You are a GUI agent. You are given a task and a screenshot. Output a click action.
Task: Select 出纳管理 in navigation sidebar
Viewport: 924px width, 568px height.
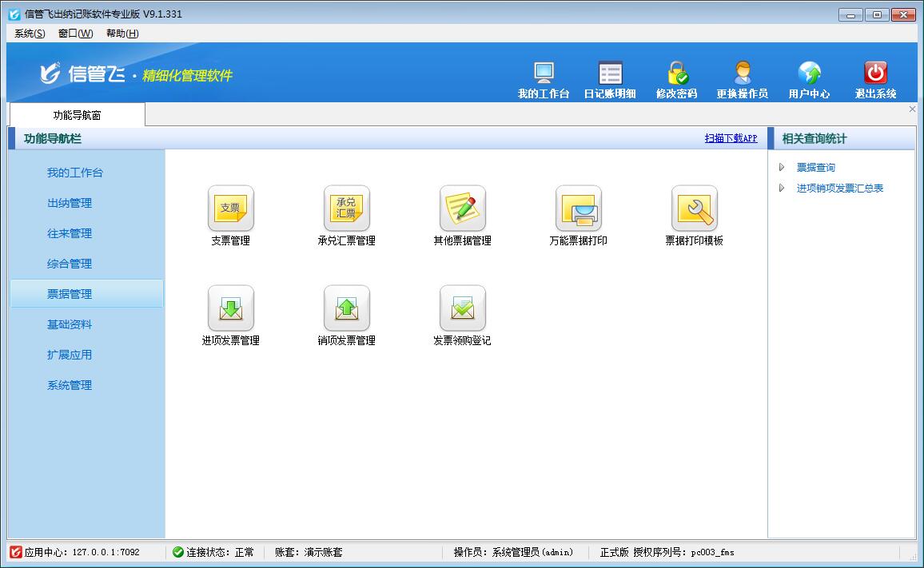[x=70, y=203]
